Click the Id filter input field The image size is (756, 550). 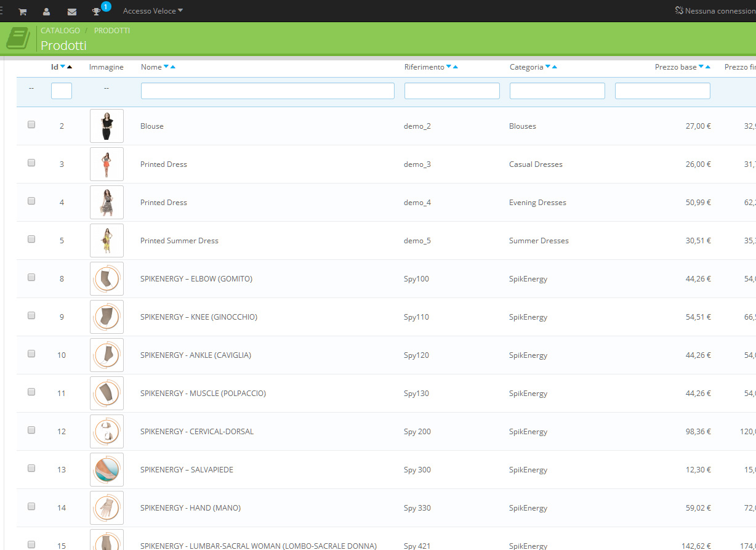pyautogui.click(x=62, y=91)
